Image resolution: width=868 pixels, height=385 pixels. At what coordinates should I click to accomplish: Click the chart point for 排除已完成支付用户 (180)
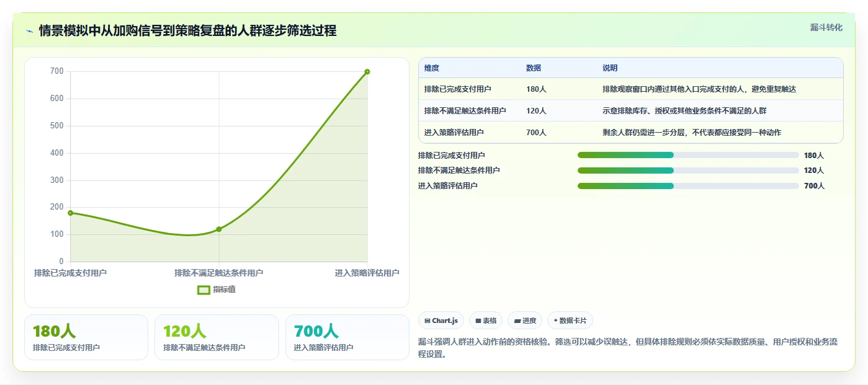pyautogui.click(x=70, y=213)
